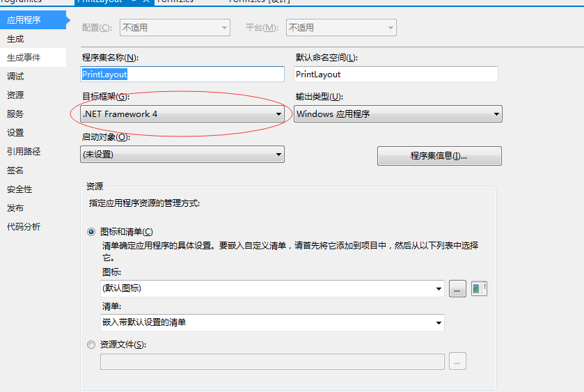Viewport: 584px width, 392px height.
Task: Open the 引用路径 side tab
Action: [x=33, y=151]
